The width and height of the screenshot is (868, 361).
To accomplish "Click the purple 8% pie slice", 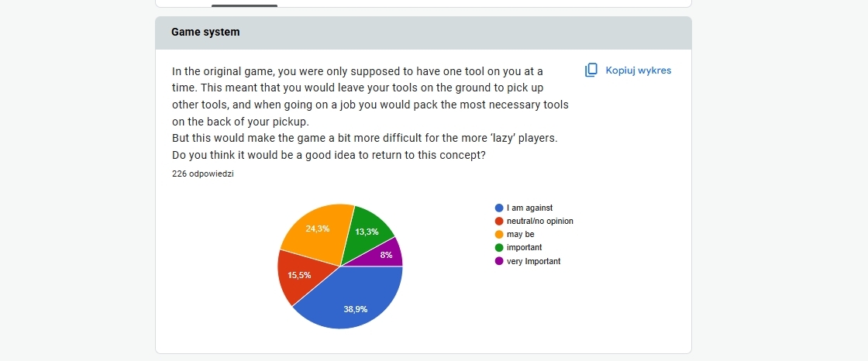I will click(387, 254).
